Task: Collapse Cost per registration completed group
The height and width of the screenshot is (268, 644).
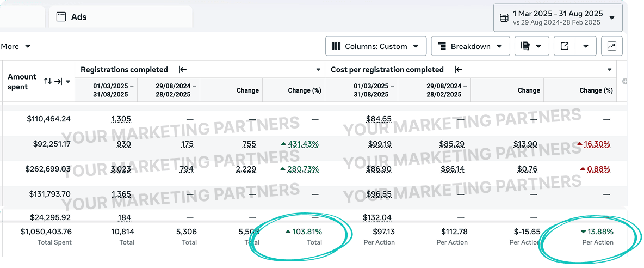Action: (459, 70)
